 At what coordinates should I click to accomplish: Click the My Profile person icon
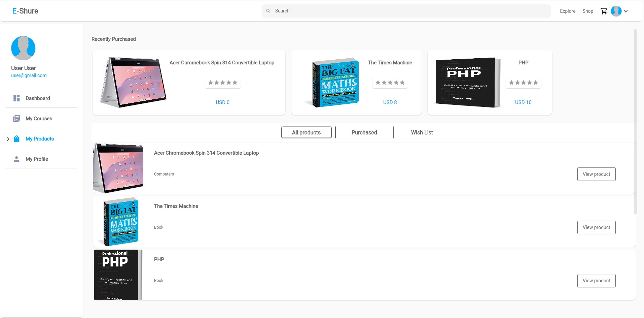[x=16, y=159]
